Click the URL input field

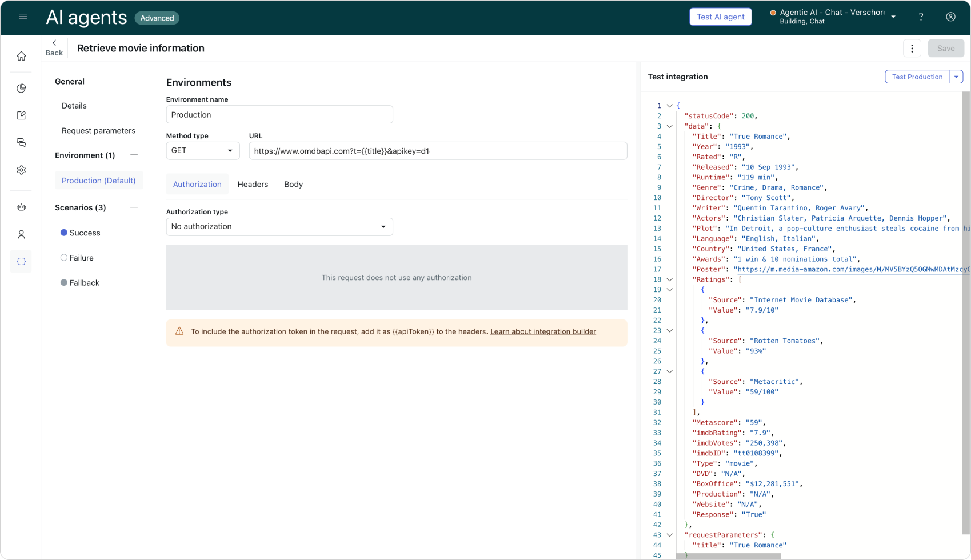click(438, 151)
